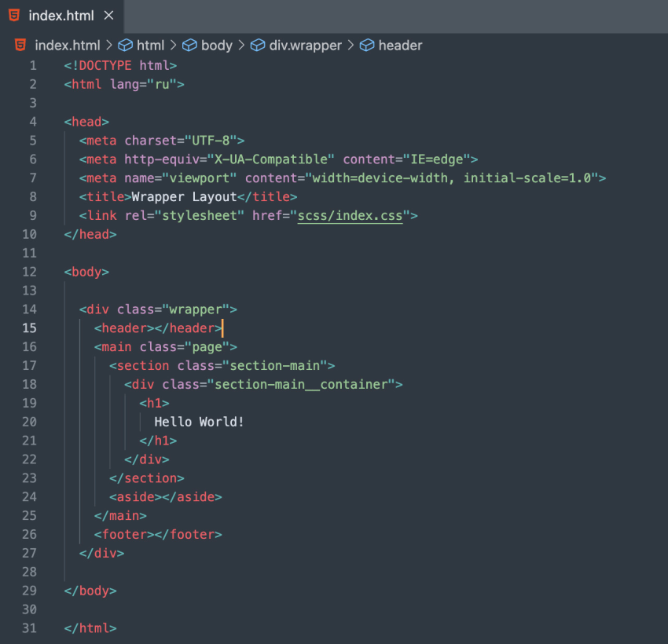Image resolution: width=668 pixels, height=644 pixels.
Task: Click the close X icon on the index.html tab
Action: coord(108,16)
